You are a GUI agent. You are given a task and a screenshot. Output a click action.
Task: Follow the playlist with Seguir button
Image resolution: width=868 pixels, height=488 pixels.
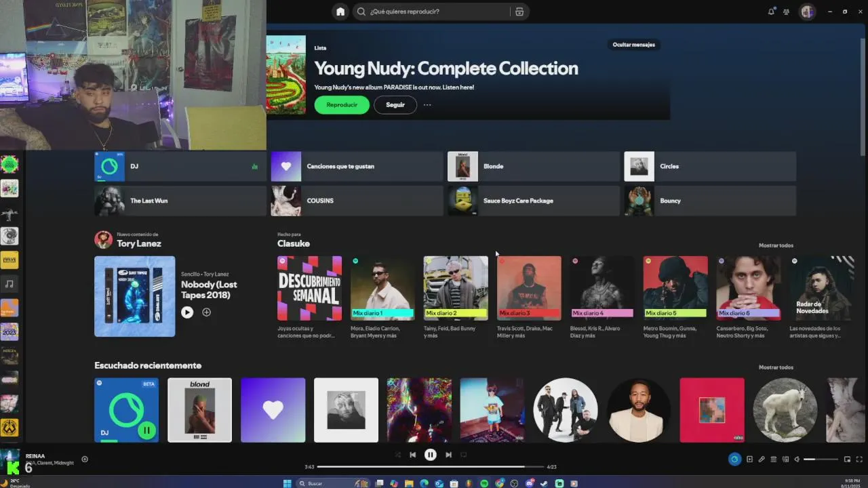coord(395,104)
